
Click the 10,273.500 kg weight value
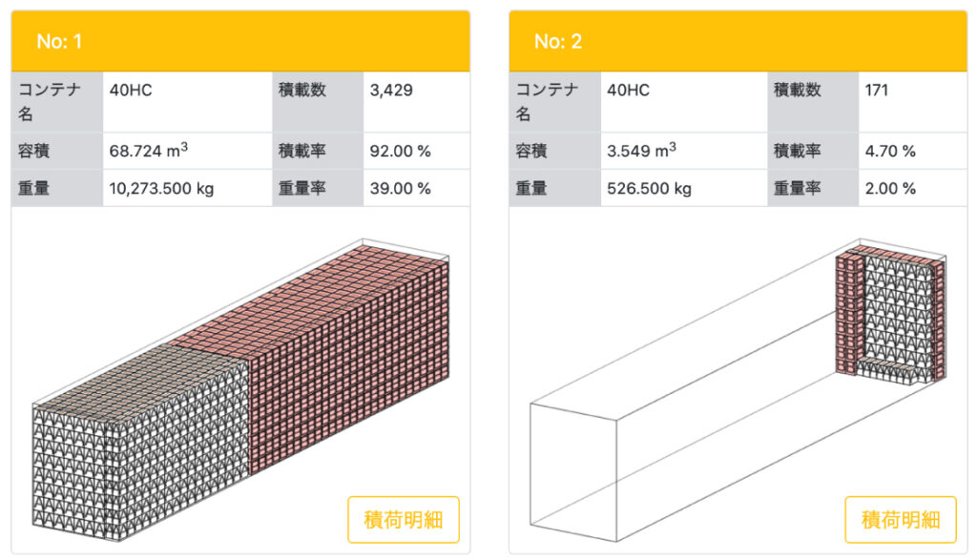click(x=162, y=188)
